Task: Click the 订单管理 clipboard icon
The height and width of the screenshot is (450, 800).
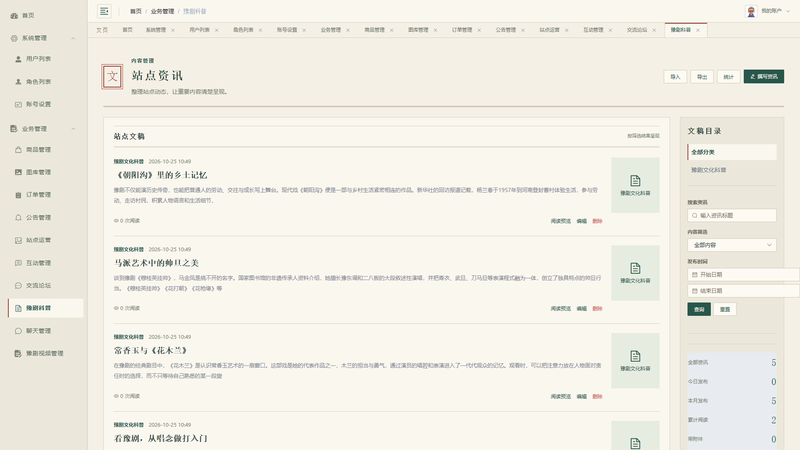Action: pyautogui.click(x=18, y=195)
